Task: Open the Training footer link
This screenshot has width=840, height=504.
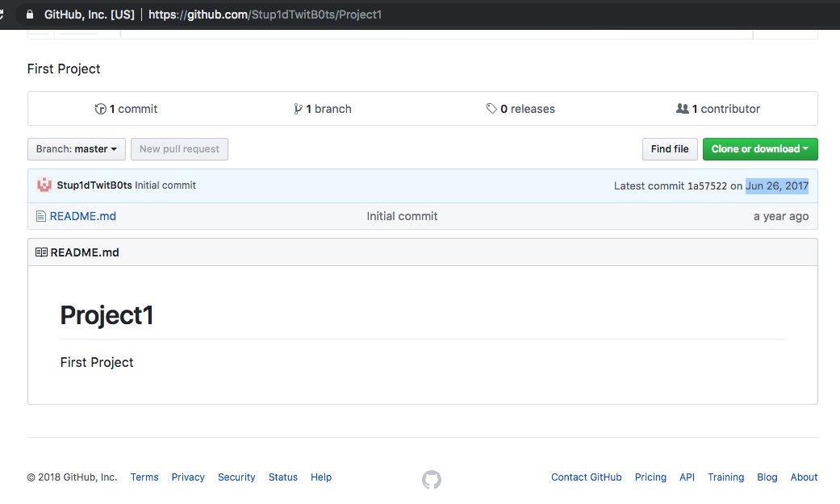Action: 726,477
